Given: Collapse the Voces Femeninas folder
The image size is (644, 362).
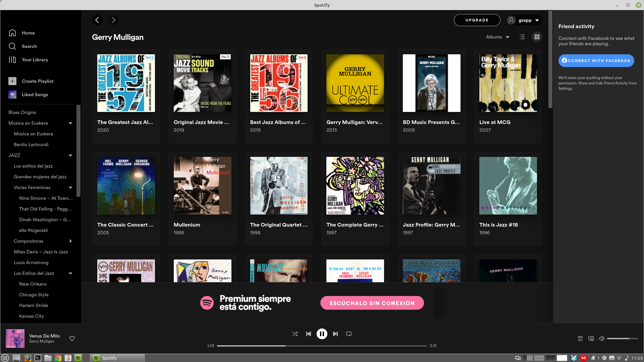Looking at the screenshot, I should pyautogui.click(x=70, y=187).
